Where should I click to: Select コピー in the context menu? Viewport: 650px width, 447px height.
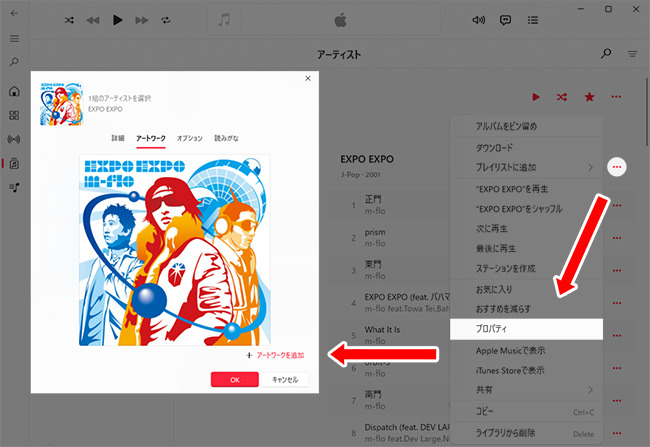(x=526, y=412)
